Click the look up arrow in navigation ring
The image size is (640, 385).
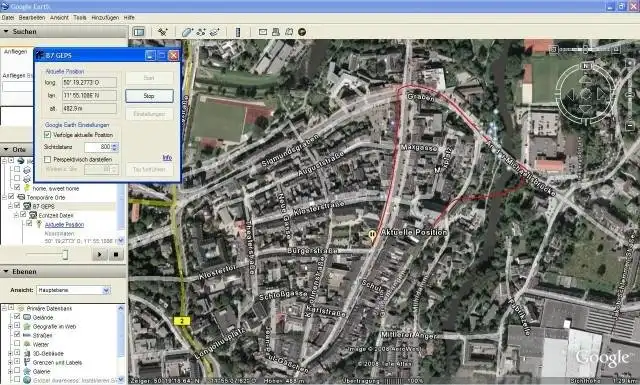[586, 79]
